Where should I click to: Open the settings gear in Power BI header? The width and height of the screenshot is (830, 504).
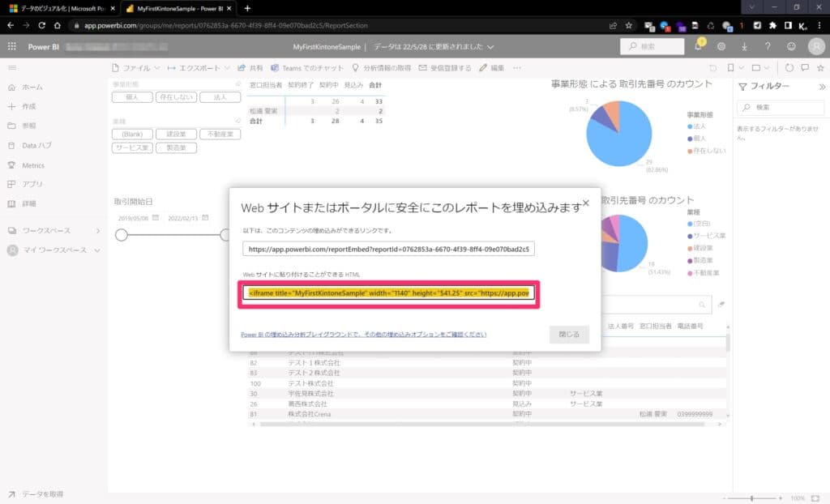tap(721, 46)
